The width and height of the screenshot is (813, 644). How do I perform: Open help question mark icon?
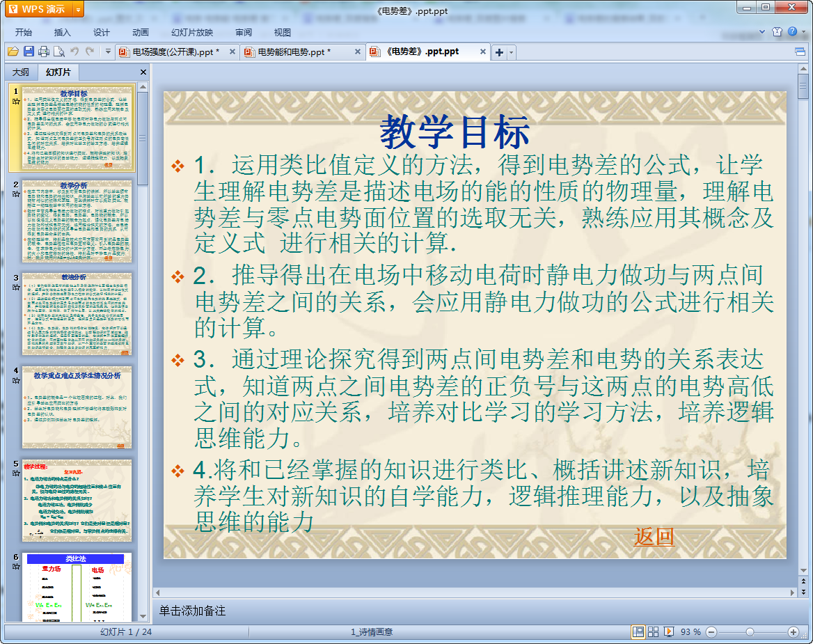pos(792,31)
